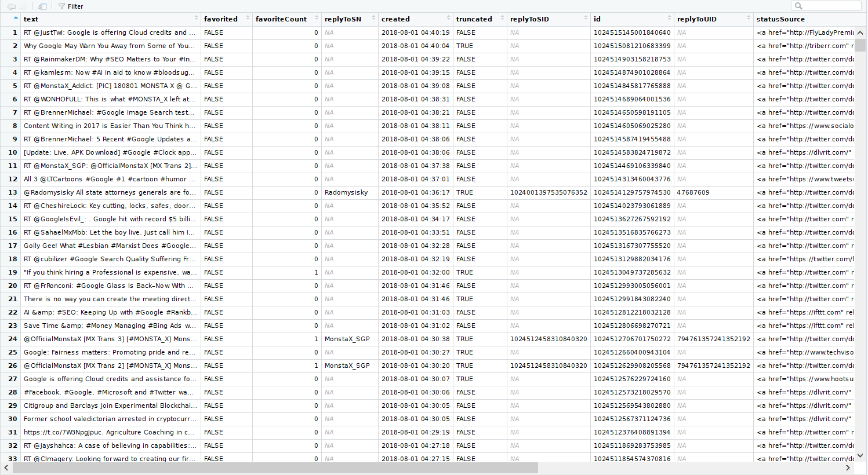The width and height of the screenshot is (868, 475).
Task: Click the statusSource column header
Action: (780, 19)
